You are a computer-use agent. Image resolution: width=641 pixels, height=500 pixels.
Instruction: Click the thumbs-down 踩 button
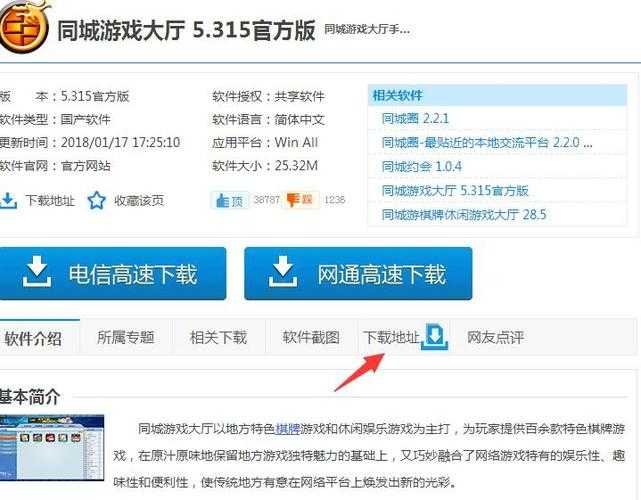[300, 200]
